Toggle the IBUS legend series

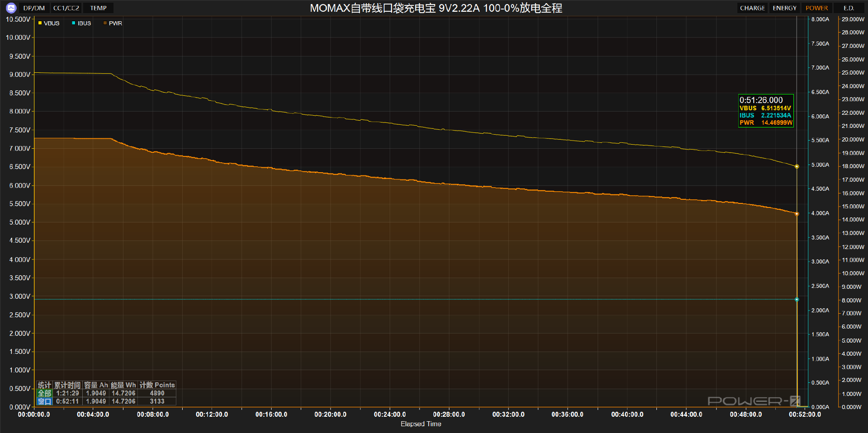[x=81, y=23]
